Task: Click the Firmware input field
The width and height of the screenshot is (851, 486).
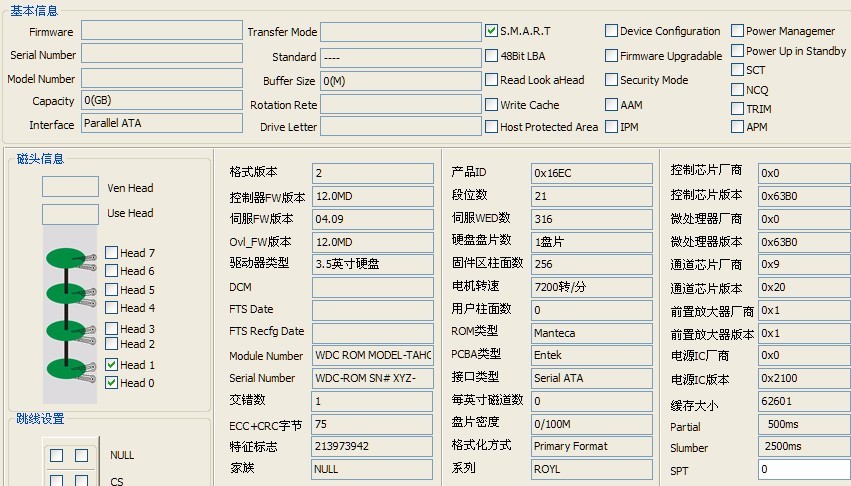Action: point(162,30)
